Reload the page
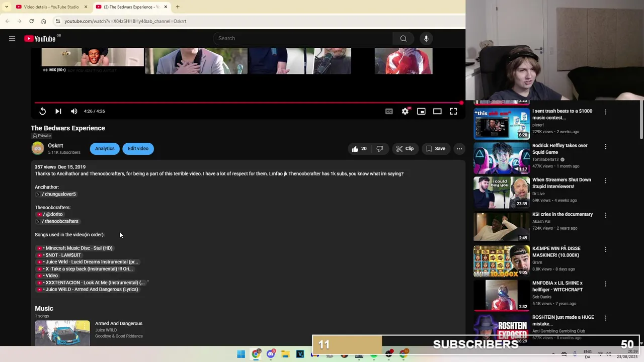This screenshot has height=362, width=644. tap(31, 21)
